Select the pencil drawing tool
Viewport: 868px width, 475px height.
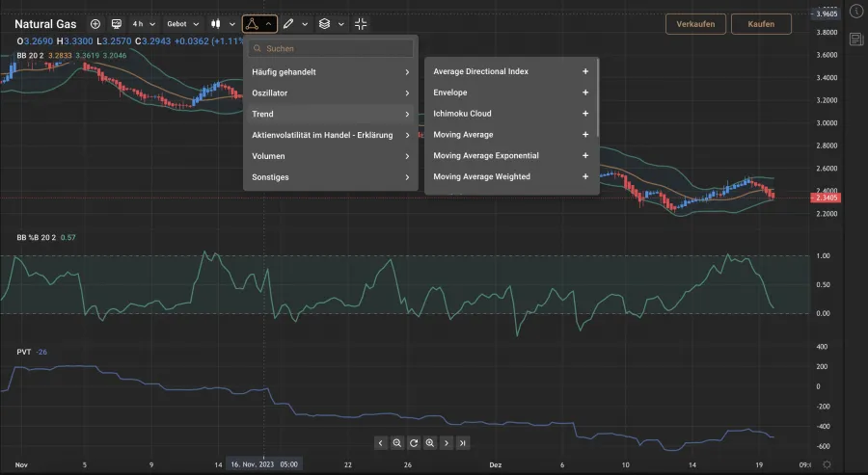coord(288,24)
